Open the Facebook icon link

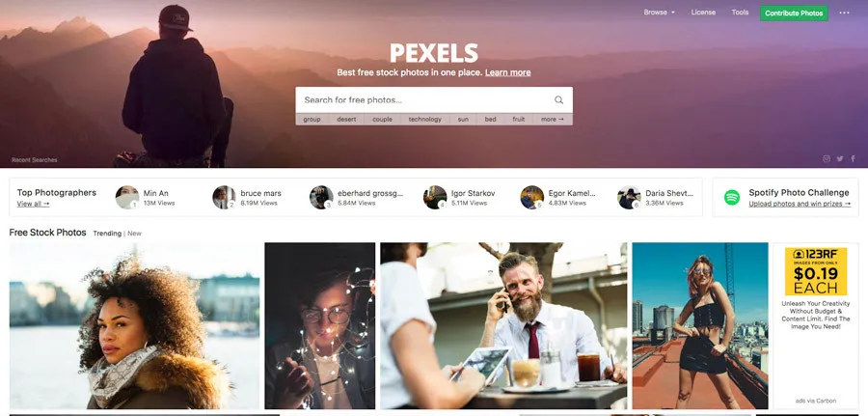854,159
